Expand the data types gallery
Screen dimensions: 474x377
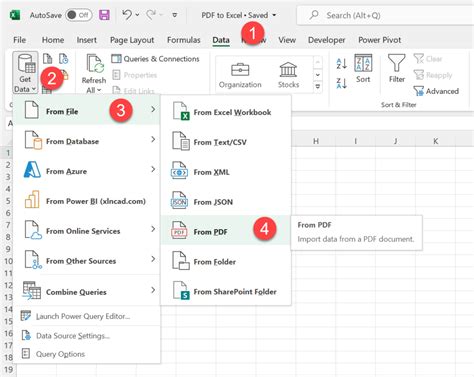click(318, 87)
